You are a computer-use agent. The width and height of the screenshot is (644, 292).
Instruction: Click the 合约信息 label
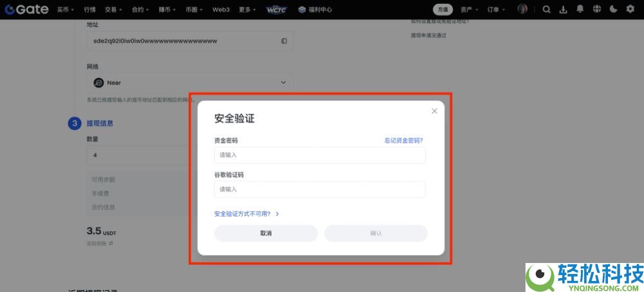[103, 208]
